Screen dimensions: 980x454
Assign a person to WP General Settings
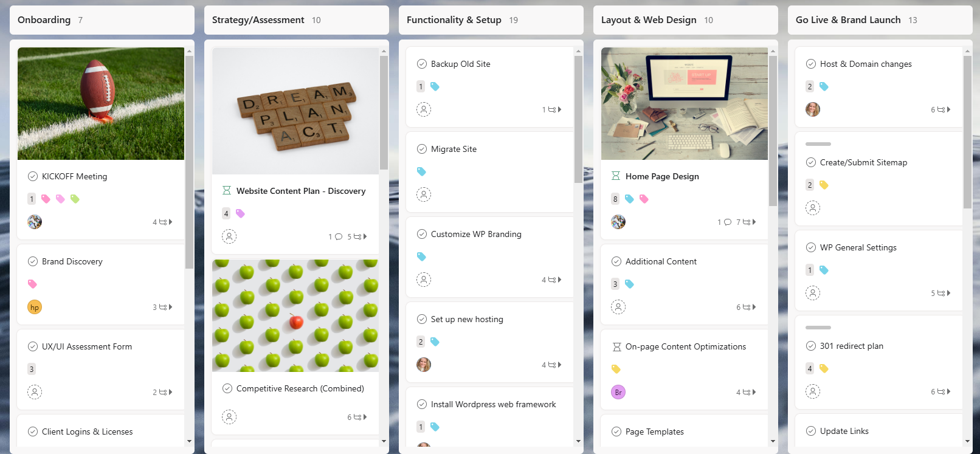point(813,293)
